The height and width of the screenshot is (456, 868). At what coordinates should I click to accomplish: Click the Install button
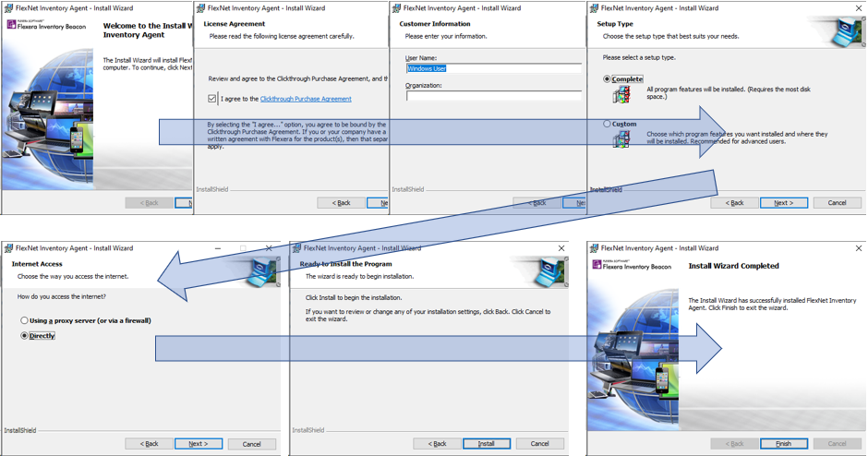pyautogui.click(x=487, y=444)
